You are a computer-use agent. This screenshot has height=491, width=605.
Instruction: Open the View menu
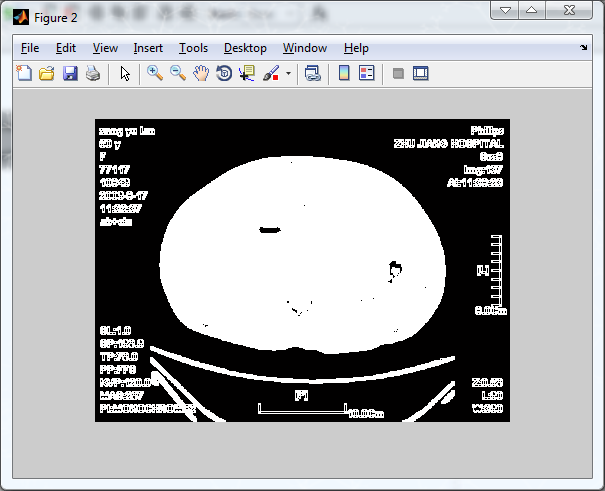[x=105, y=48]
